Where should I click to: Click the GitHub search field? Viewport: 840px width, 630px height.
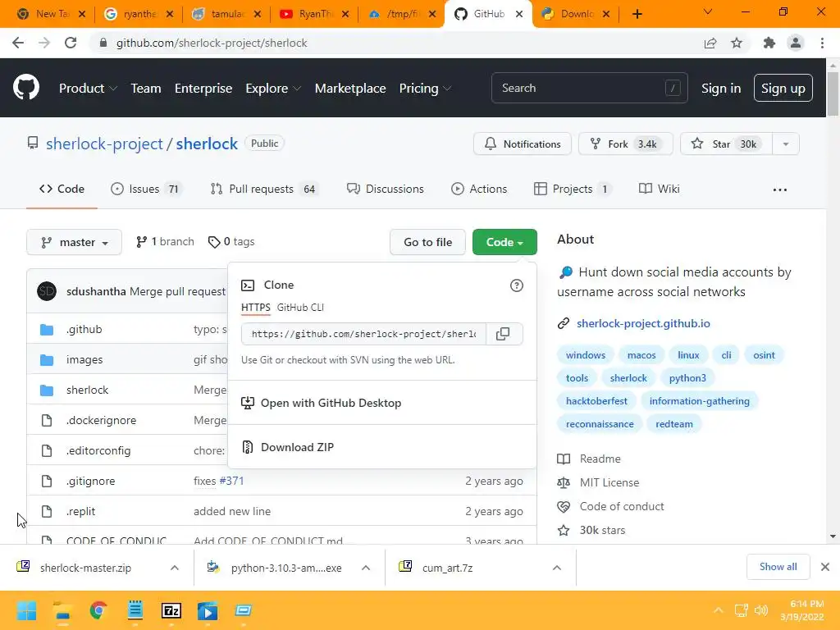[589, 88]
